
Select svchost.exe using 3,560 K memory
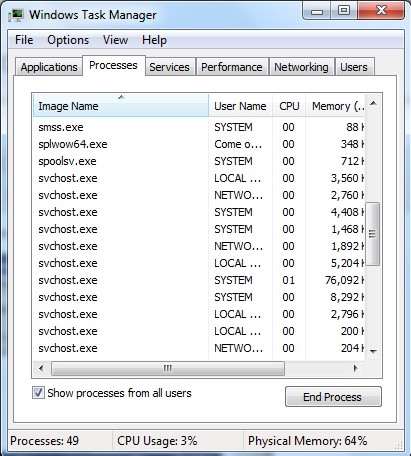tap(199, 178)
